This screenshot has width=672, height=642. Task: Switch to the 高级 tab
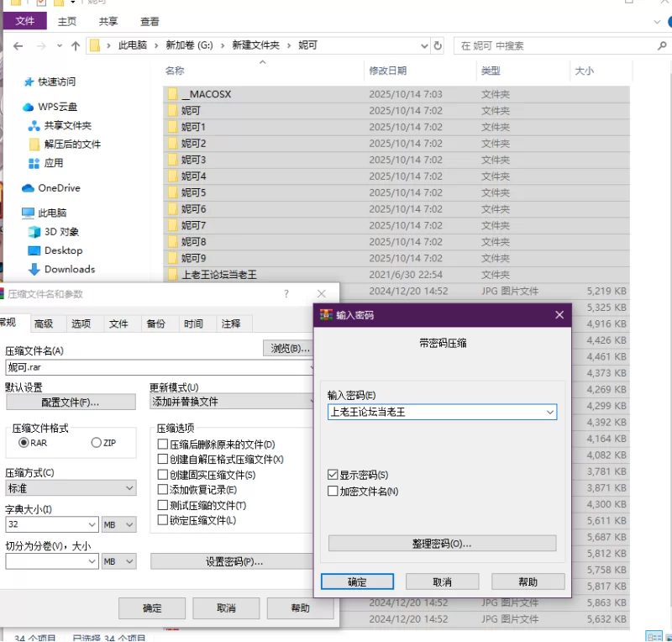[x=44, y=324]
